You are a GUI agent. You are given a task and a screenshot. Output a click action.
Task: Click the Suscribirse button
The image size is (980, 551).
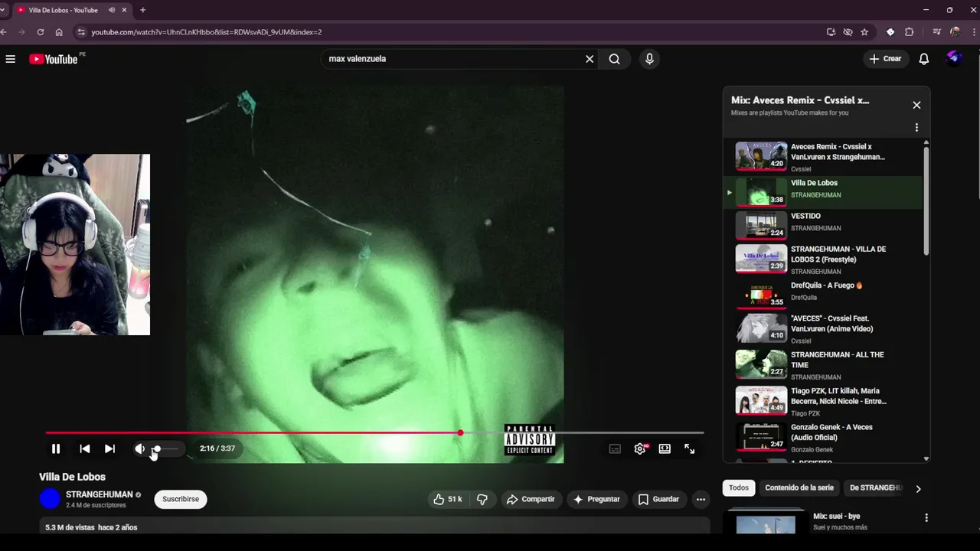pos(181,499)
